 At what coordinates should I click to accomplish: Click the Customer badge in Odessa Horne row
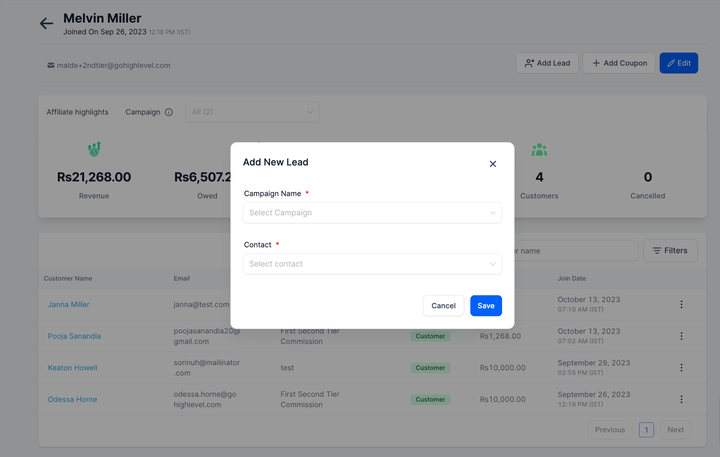(x=430, y=400)
